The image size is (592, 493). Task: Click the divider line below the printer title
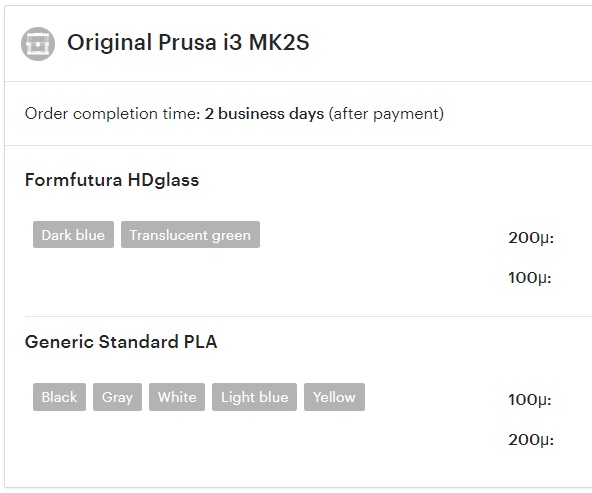[x=298, y=81]
